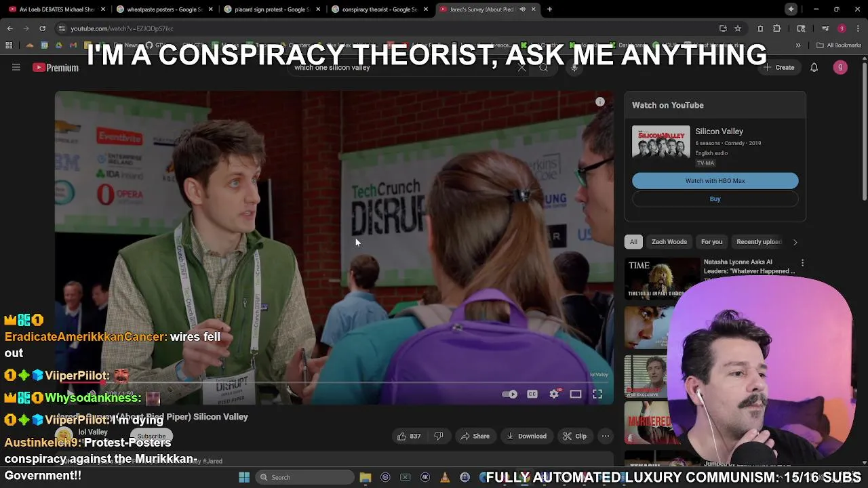Open the apps grid in bookmarks bar

9,45
